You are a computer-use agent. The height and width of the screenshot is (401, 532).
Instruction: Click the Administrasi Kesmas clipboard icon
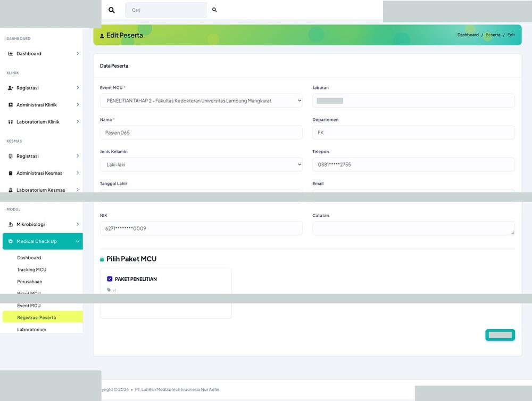point(11,173)
